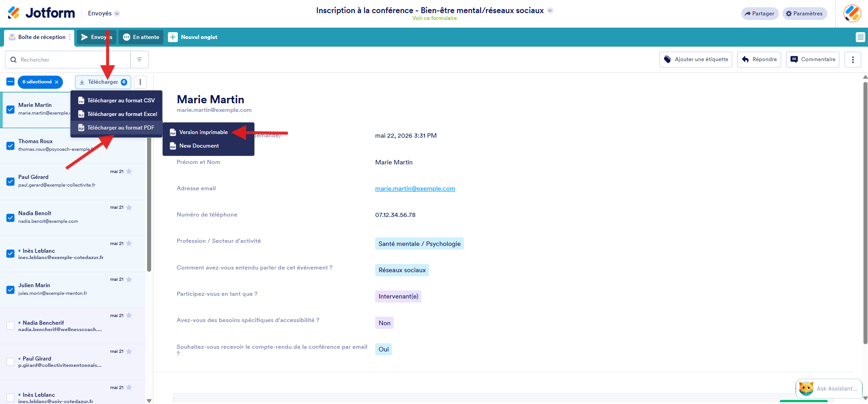This screenshot has width=868, height=404.
Task: Choose Télécharger au format Excel
Action: [x=116, y=114]
